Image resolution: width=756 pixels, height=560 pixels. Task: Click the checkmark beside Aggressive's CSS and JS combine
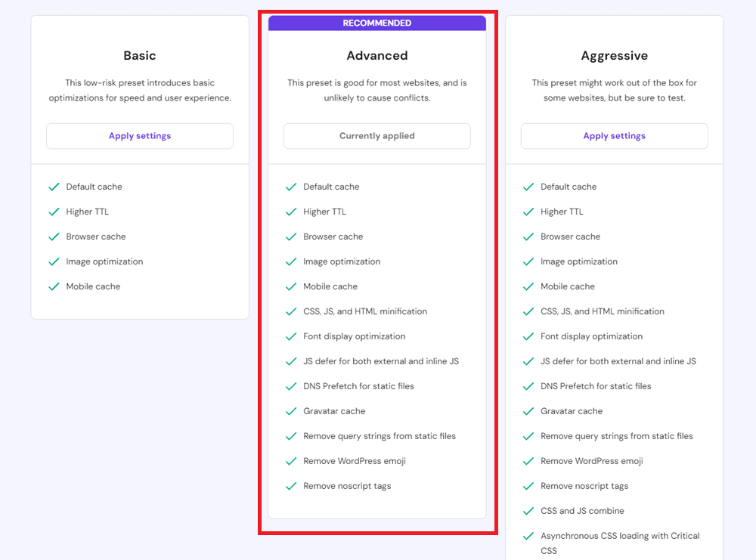click(x=528, y=511)
